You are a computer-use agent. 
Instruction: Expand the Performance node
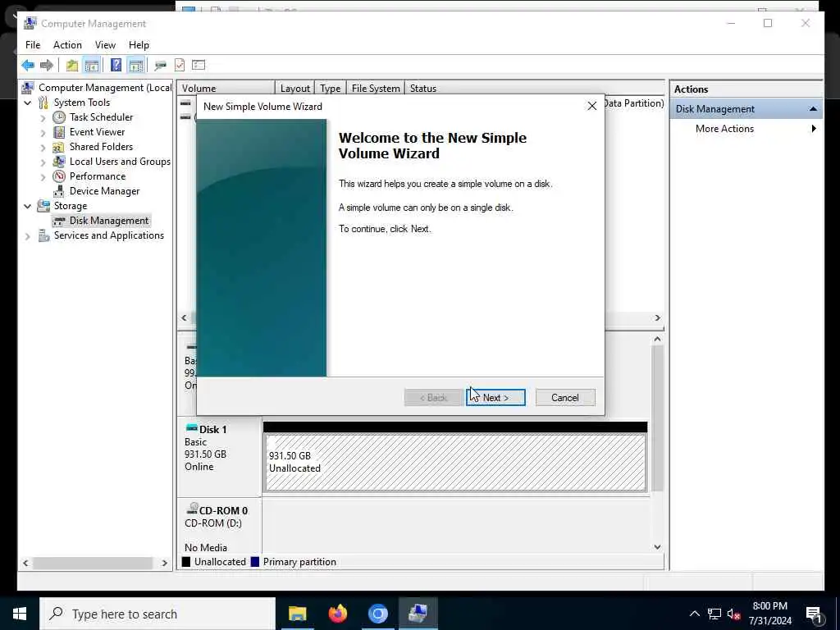[x=43, y=177]
